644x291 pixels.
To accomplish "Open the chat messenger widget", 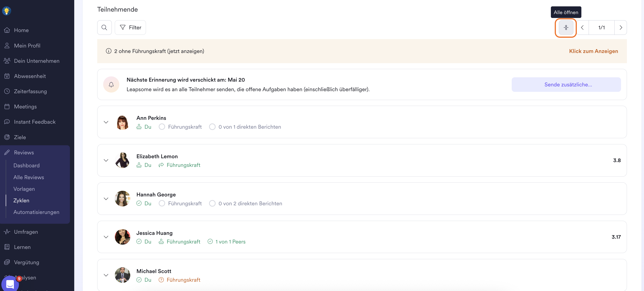I will point(10,284).
